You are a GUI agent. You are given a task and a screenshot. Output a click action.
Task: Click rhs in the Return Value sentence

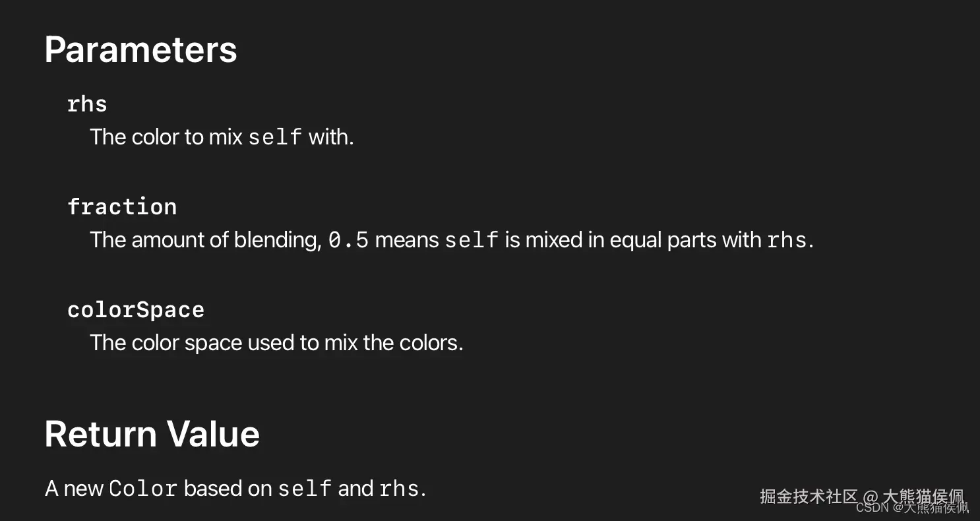(x=399, y=489)
